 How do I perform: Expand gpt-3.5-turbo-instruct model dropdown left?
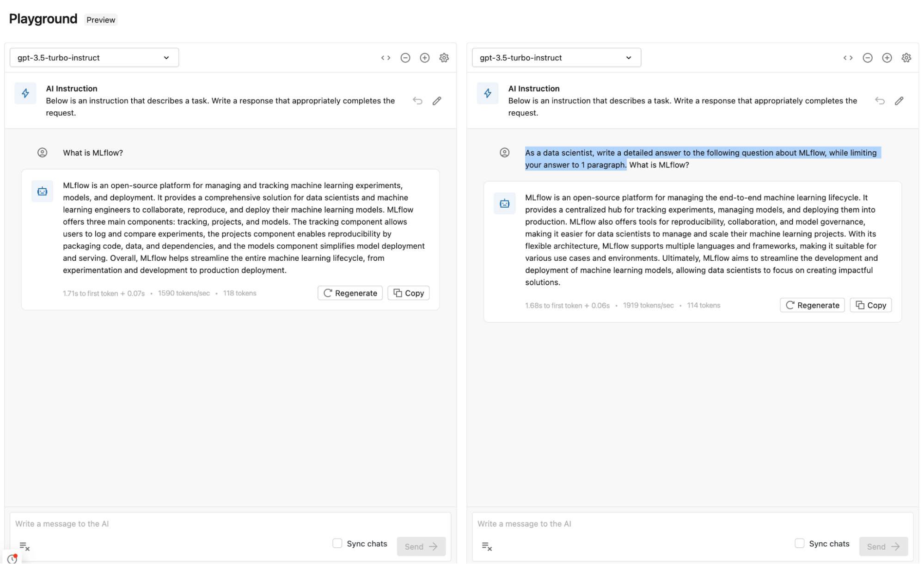[x=93, y=57]
